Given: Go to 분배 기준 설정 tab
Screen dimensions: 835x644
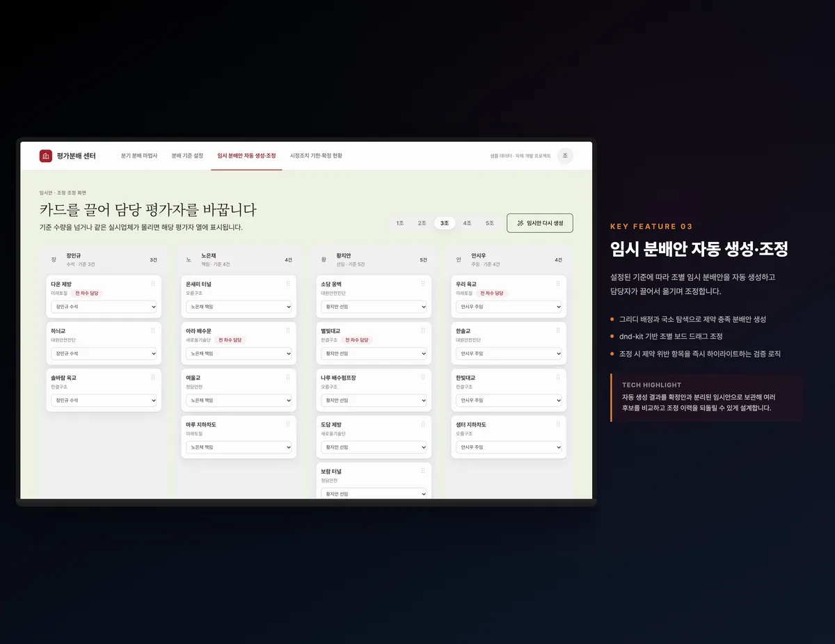Looking at the screenshot, I should tap(187, 156).
